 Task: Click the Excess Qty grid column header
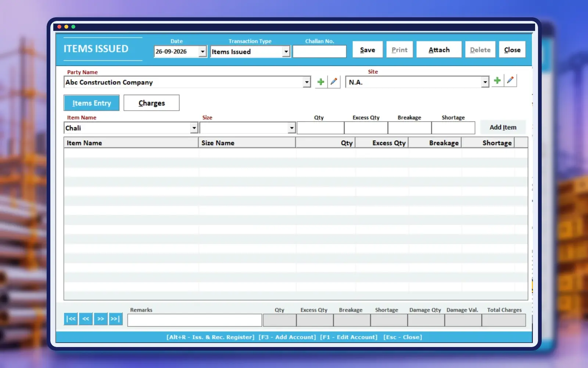tap(382, 143)
